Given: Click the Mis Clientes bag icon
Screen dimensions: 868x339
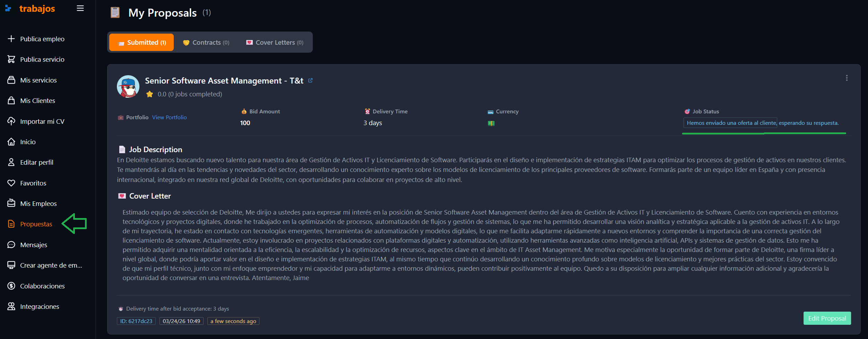Looking at the screenshot, I should click(x=11, y=101).
